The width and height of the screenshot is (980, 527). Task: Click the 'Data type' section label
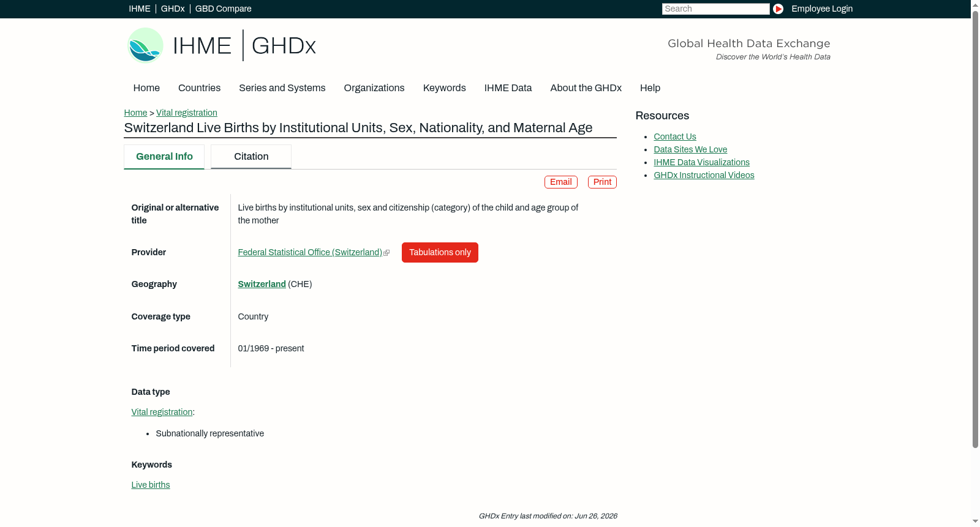[x=151, y=392]
